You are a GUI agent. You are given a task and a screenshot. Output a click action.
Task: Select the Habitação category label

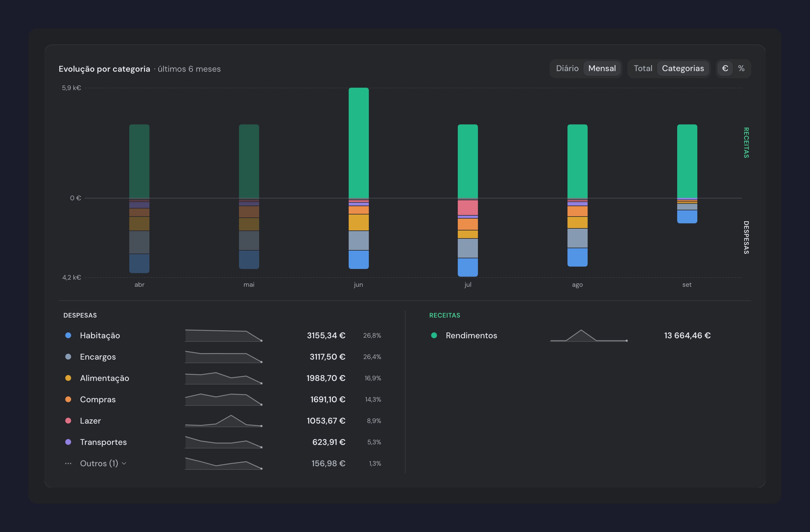click(x=100, y=336)
